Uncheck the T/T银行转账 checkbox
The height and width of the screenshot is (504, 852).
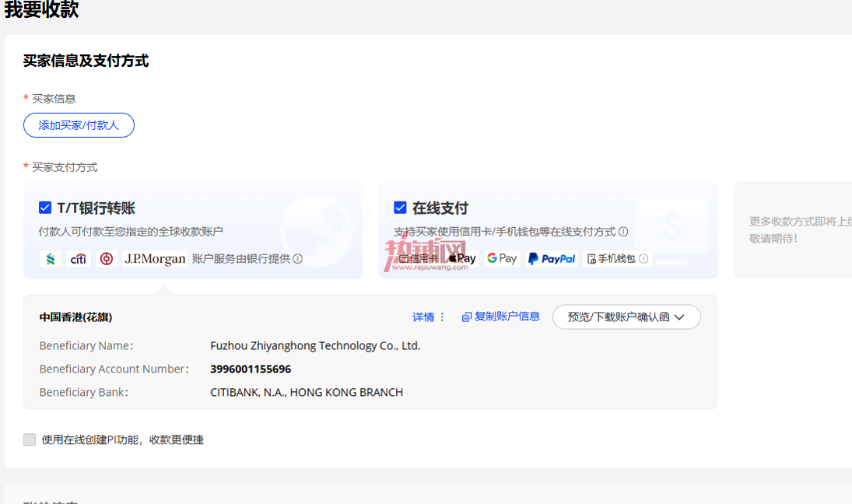45,208
